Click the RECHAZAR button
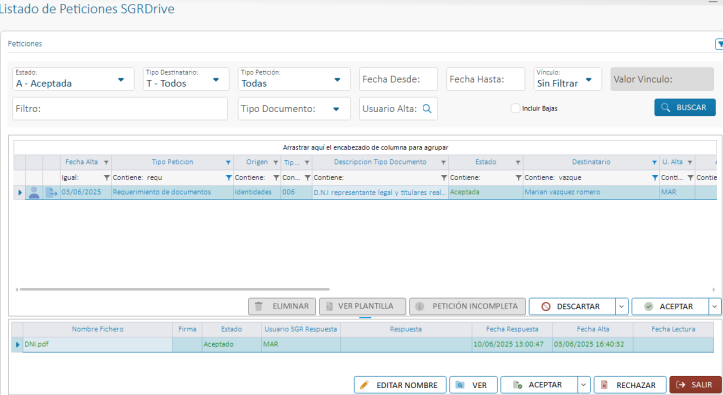This screenshot has height=395, width=723. [630, 385]
